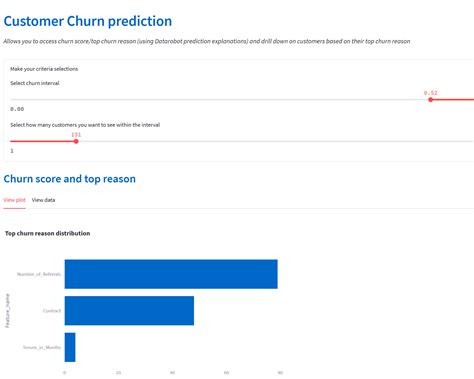
Task: Click the Top churn reason distribution title
Action: click(x=47, y=233)
